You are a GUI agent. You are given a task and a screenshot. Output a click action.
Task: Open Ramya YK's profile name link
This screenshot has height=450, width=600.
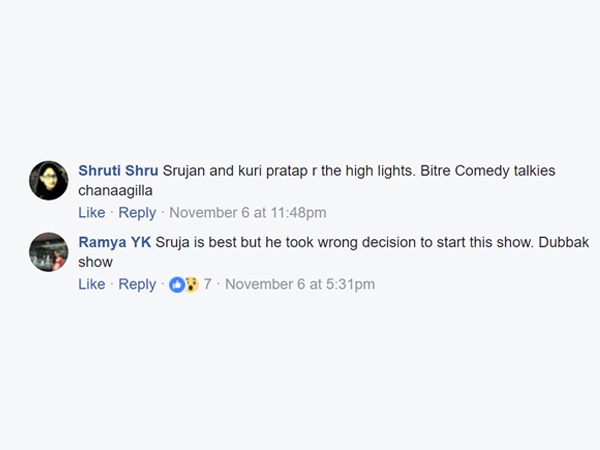point(114,243)
